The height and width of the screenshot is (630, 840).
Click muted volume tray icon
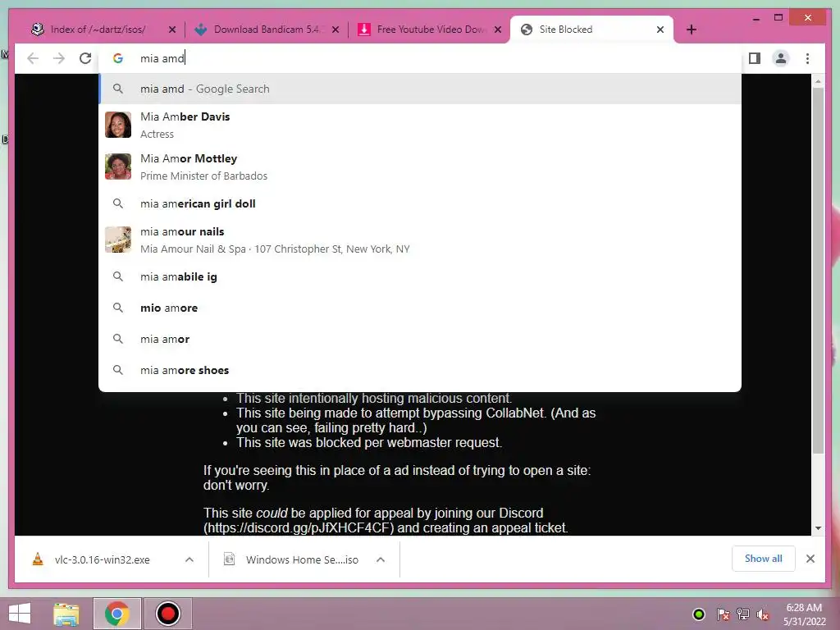click(x=763, y=614)
